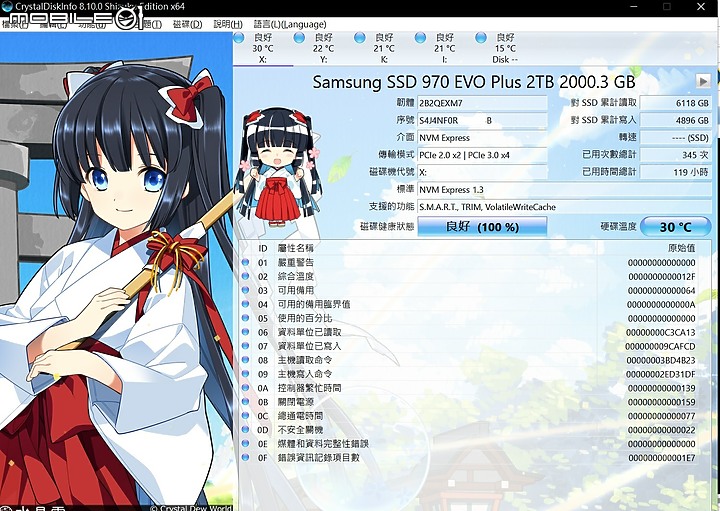Click power on hours value 119 小時
Image resolution: width=720 pixels, height=511 pixels.
pos(675,172)
